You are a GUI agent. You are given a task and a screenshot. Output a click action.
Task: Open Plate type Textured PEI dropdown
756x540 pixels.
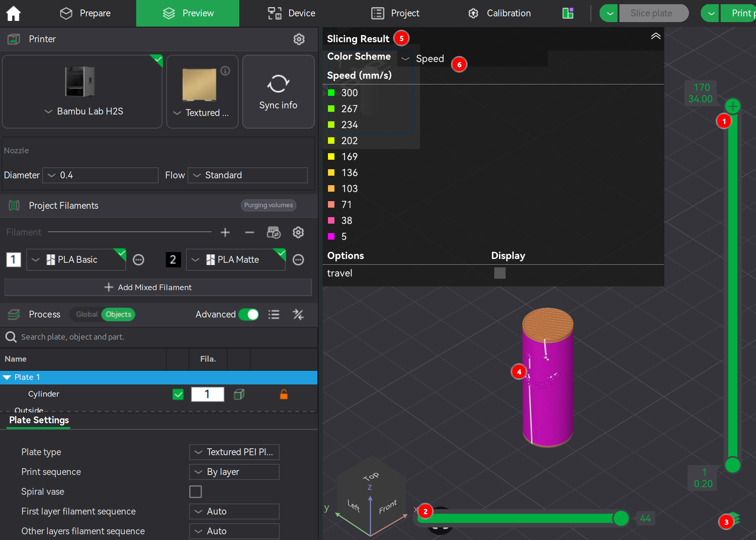pyautogui.click(x=234, y=452)
